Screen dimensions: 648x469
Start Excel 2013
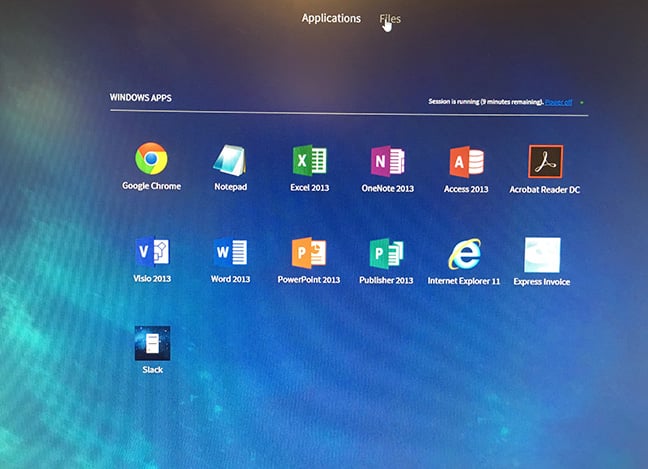310,161
